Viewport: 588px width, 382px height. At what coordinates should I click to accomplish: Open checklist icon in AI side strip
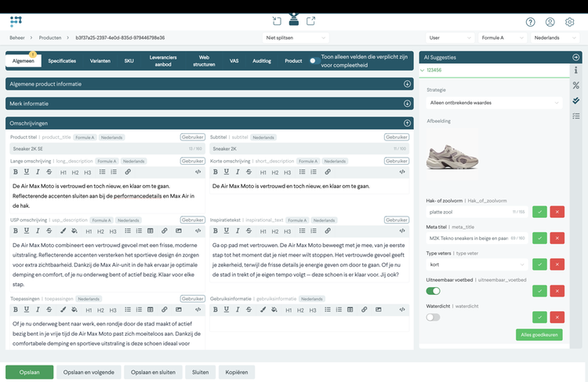(576, 116)
